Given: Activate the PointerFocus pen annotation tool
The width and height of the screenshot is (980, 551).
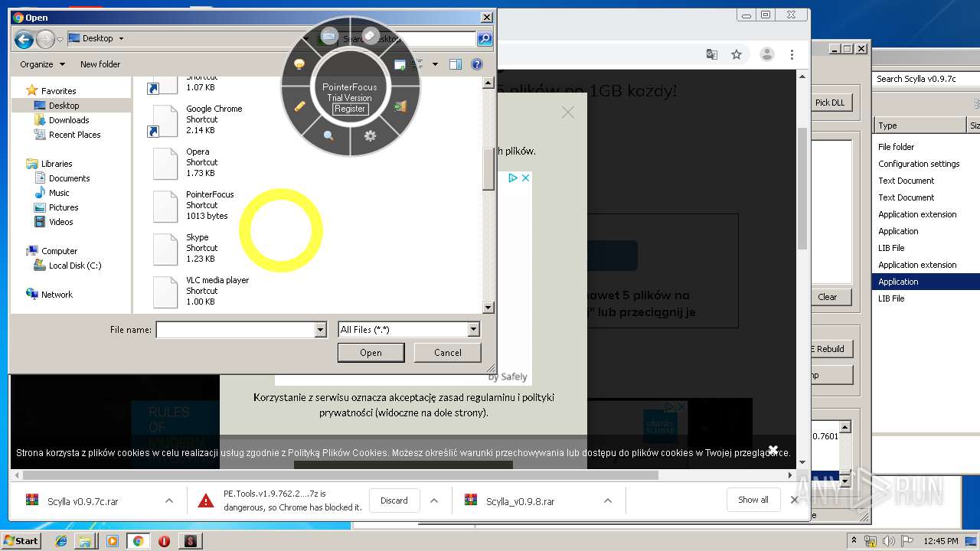Looking at the screenshot, I should click(x=299, y=106).
